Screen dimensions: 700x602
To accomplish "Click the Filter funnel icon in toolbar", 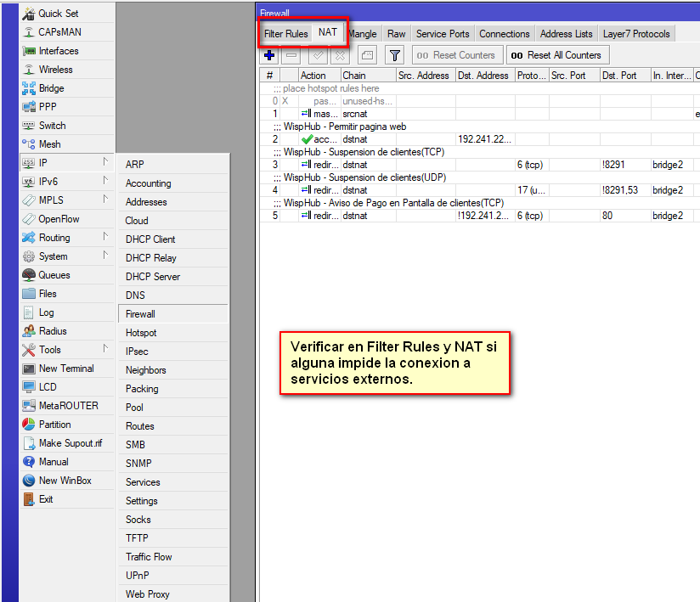I will coord(394,55).
